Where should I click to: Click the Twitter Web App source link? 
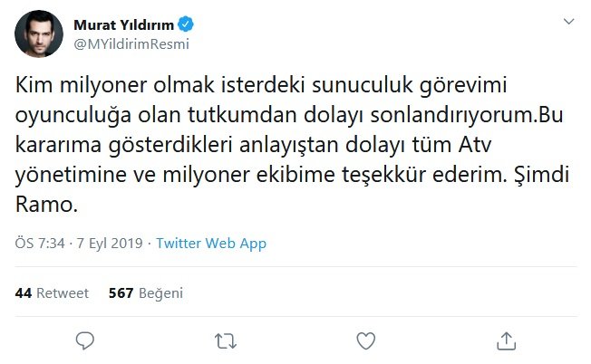[211, 244]
